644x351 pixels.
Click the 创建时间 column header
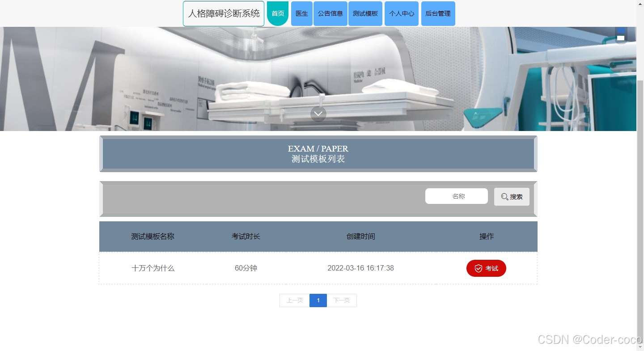[361, 237]
